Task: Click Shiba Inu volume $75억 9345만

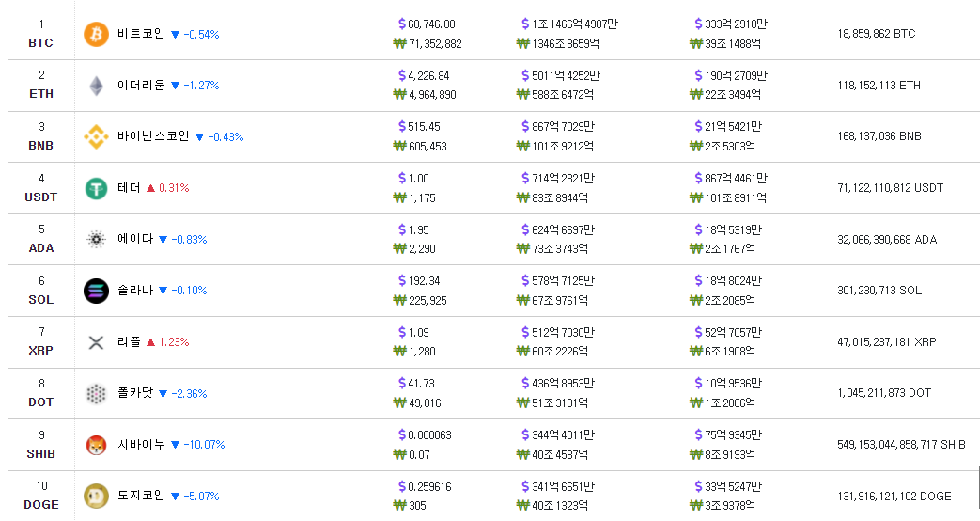Action: click(728, 434)
